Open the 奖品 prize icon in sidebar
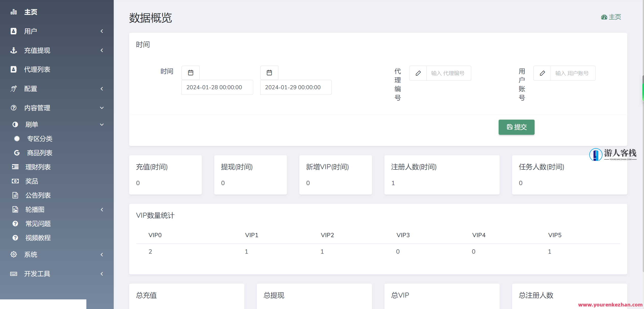Screen dimensions: 644x309 (x=15, y=181)
